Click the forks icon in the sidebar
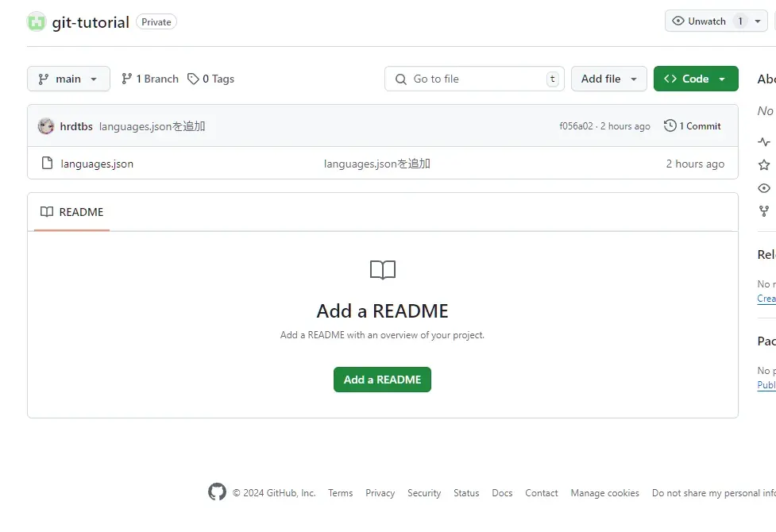 click(x=763, y=211)
